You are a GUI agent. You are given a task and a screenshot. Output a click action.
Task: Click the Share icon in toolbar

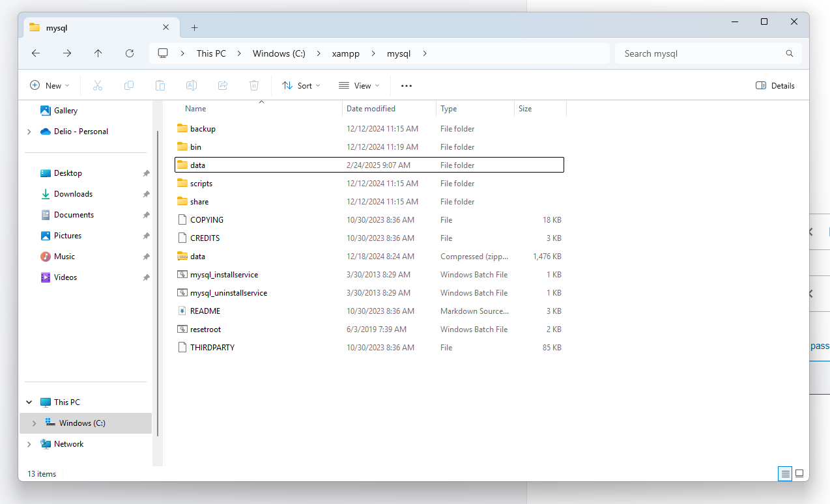click(223, 85)
